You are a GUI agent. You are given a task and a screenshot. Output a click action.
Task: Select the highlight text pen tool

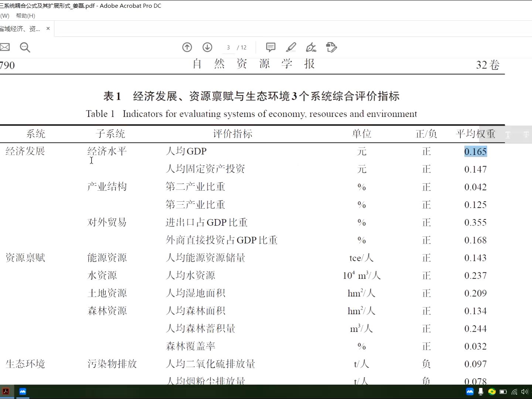click(291, 47)
